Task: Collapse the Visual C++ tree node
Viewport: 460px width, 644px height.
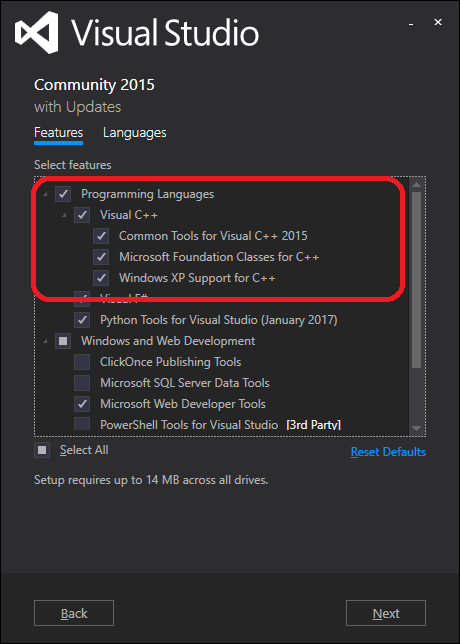Action: pyautogui.click(x=64, y=215)
